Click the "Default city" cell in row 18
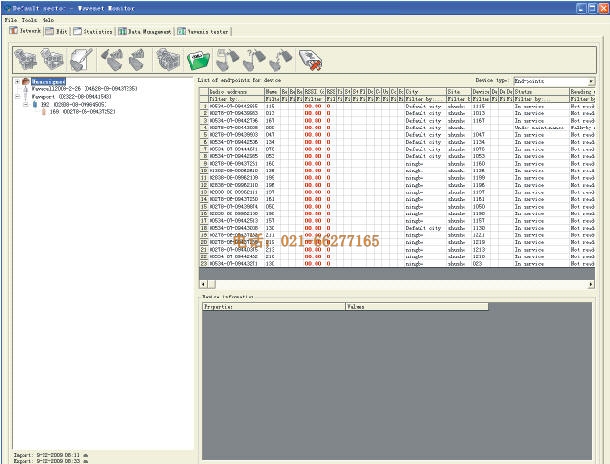Image resolution: width=610 pixels, height=464 pixels. pos(423,228)
